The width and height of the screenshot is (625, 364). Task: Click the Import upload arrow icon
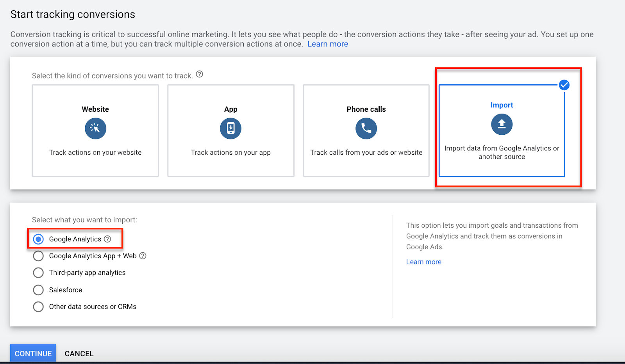(x=502, y=124)
